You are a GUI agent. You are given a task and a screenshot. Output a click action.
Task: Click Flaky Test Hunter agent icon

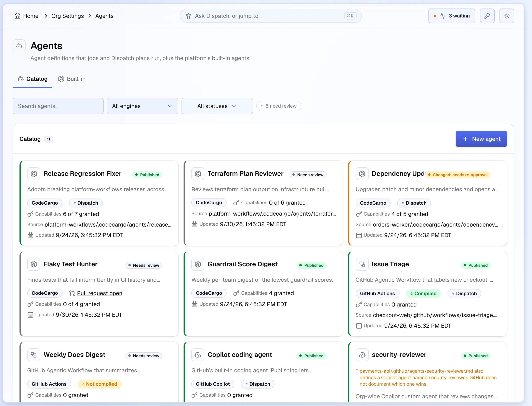tap(34, 264)
